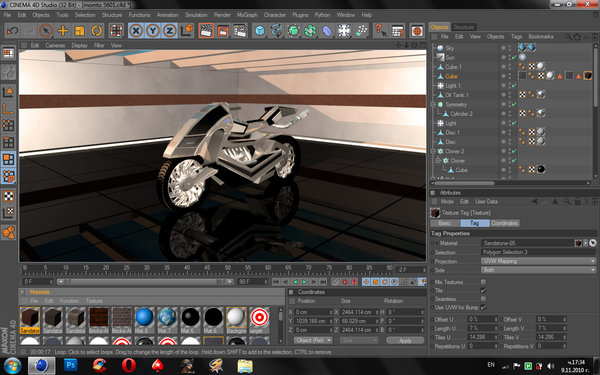Click the Material field showing Sandstone-05

[527, 243]
